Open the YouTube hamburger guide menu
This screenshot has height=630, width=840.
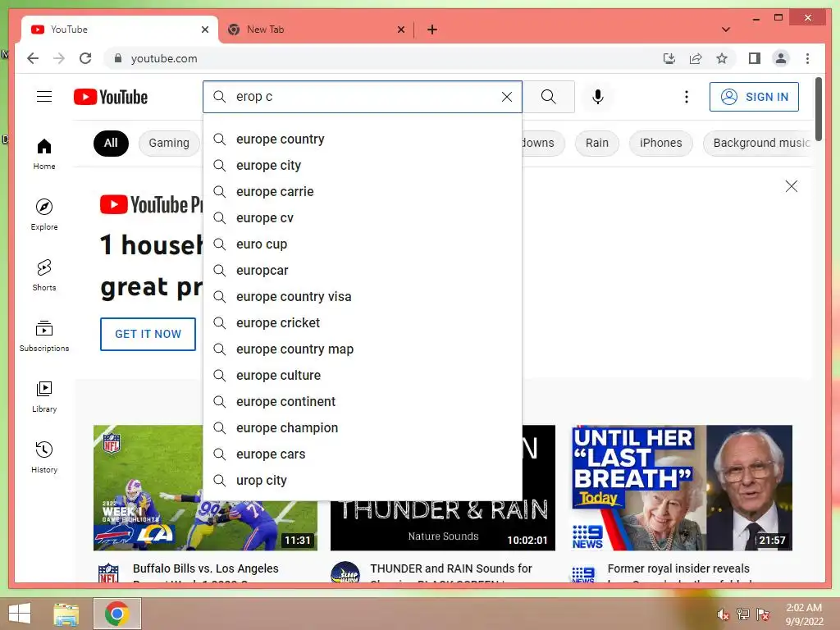[x=44, y=97]
